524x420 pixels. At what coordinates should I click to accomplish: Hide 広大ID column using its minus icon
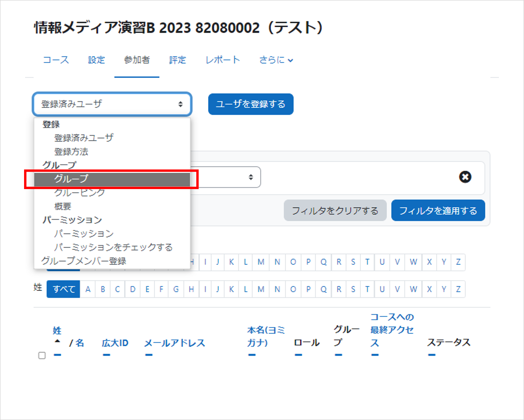106,355
